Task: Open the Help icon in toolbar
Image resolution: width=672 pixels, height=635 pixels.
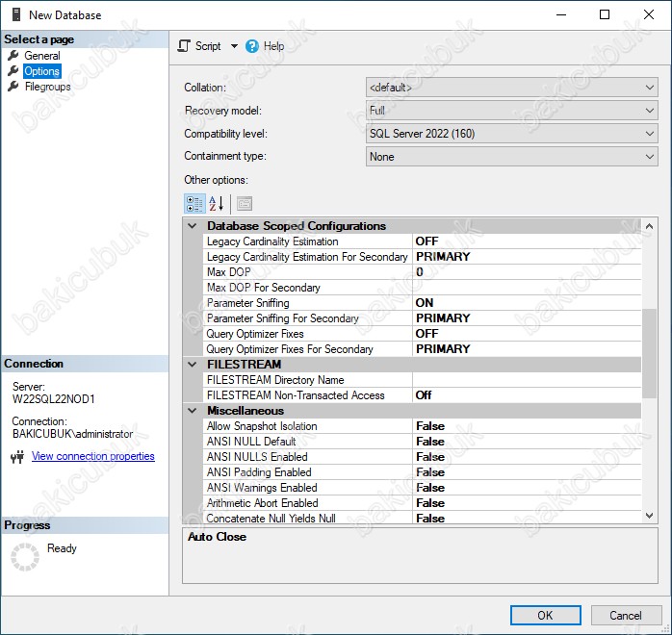Action: coord(252,46)
